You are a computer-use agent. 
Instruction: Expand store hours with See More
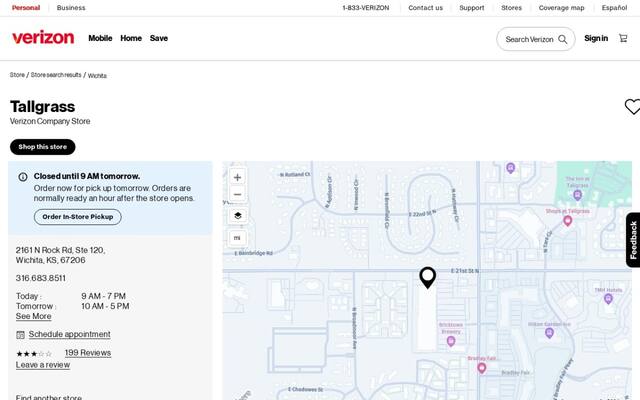(x=33, y=316)
